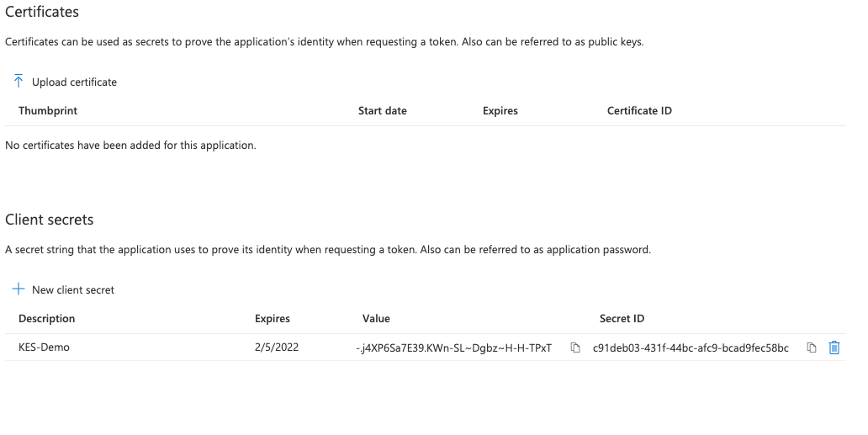Click the Thumbprint column header

(x=48, y=110)
